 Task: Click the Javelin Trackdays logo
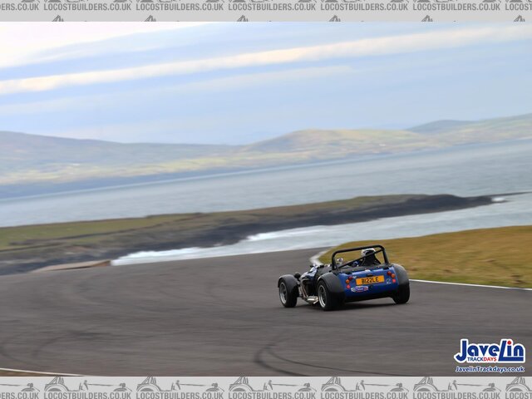pos(489,352)
